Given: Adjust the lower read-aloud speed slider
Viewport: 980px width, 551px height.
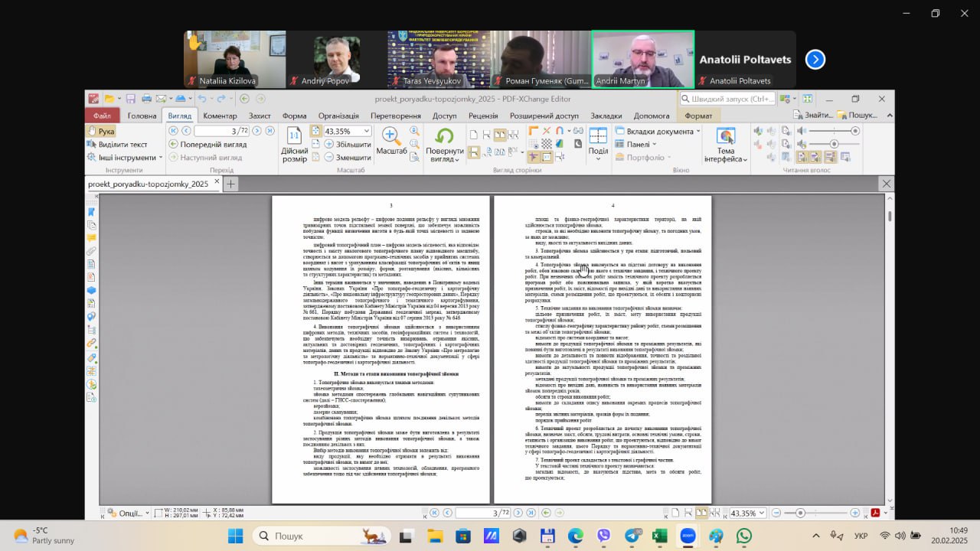Looking at the screenshot, I should click(834, 144).
